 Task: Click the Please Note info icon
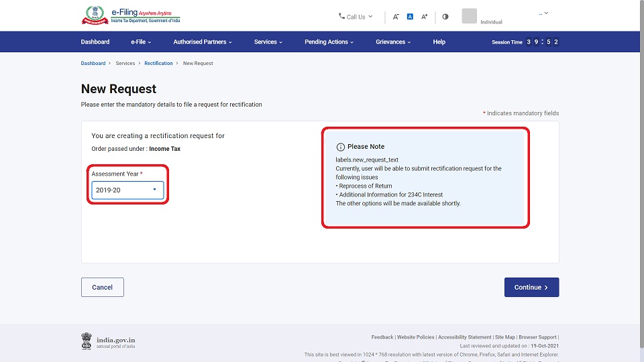pos(340,147)
